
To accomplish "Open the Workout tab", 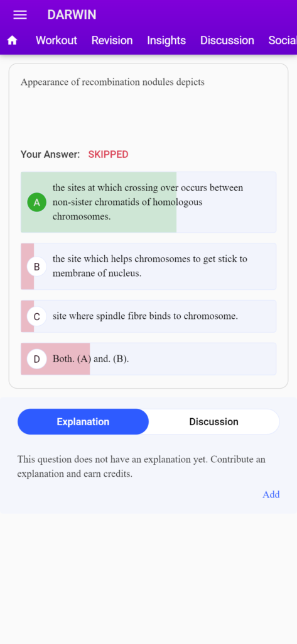I will [x=57, y=40].
